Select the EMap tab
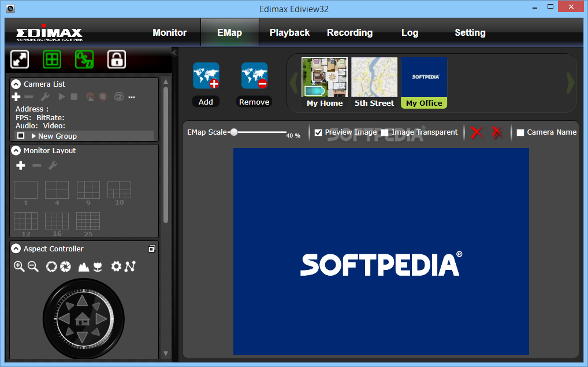Viewport: 588px width, 367px height. [x=229, y=32]
